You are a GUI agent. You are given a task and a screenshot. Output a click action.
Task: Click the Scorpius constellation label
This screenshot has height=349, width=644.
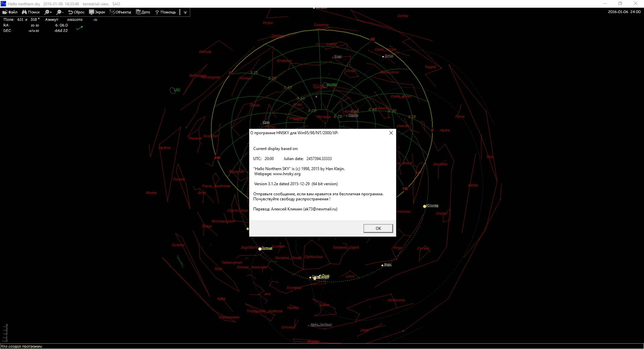tap(294, 288)
